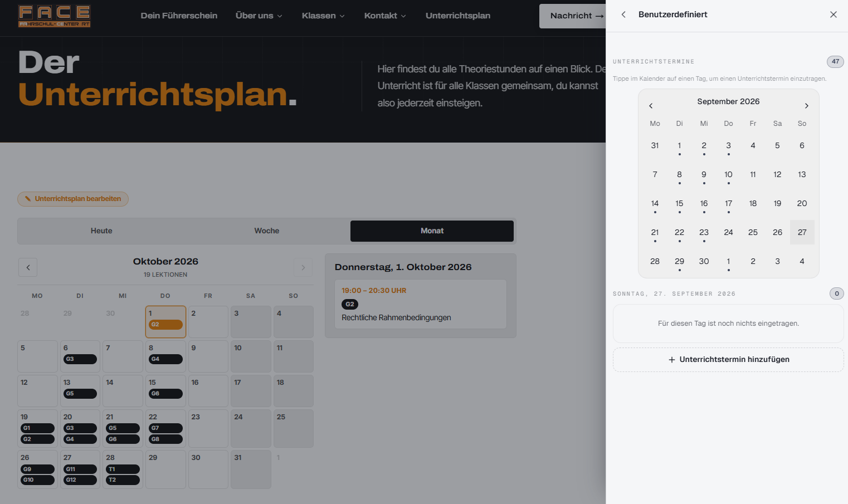The height and width of the screenshot is (504, 848).
Task: Switch to the Heute view tab
Action: pos(101,231)
